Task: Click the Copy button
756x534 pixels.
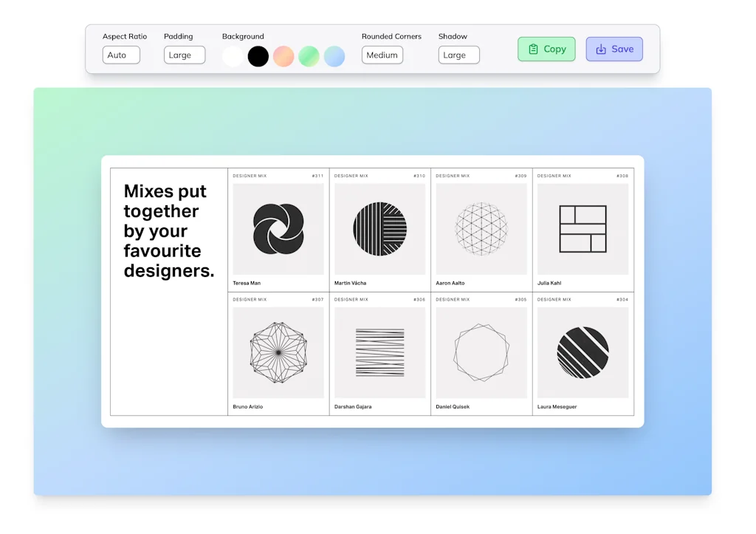Action: point(546,49)
